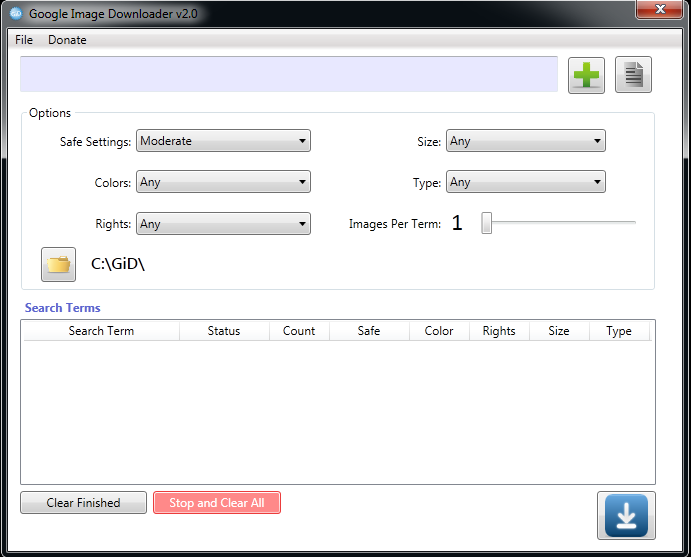Open the text file import icon

click(633, 74)
